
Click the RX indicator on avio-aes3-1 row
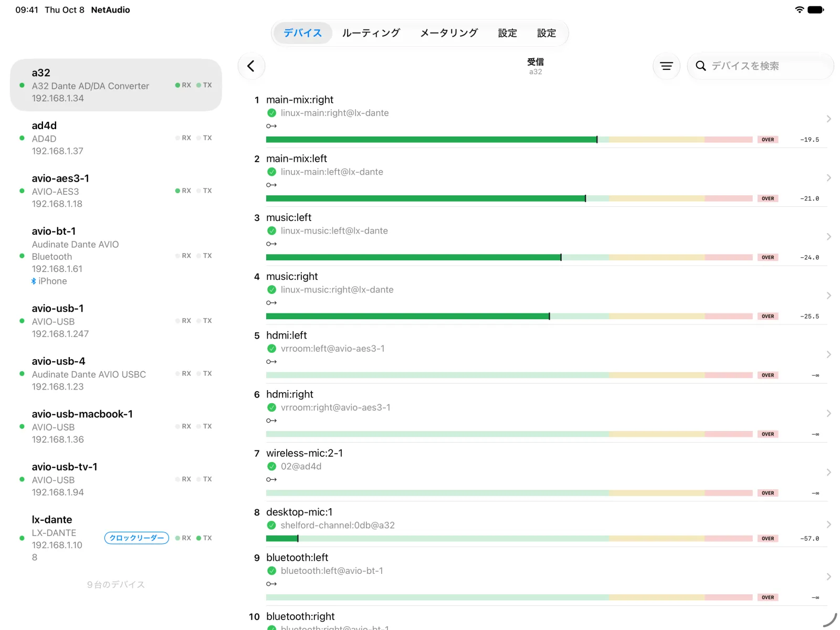[x=183, y=191]
